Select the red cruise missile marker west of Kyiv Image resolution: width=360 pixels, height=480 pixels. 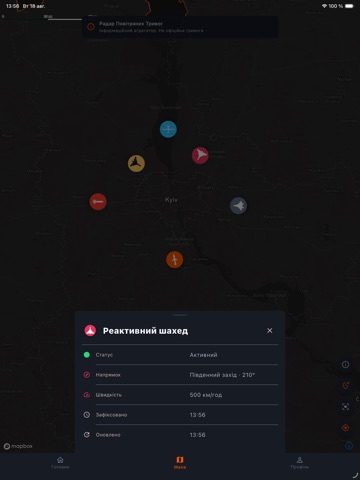coord(98,202)
